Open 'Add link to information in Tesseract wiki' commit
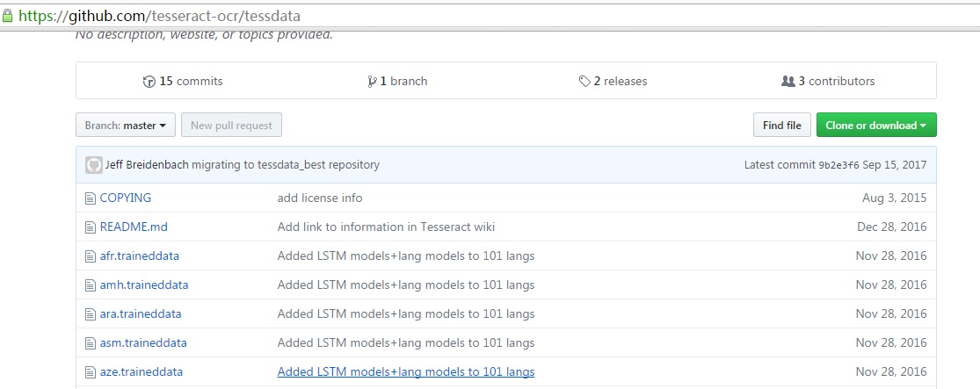 [x=386, y=227]
